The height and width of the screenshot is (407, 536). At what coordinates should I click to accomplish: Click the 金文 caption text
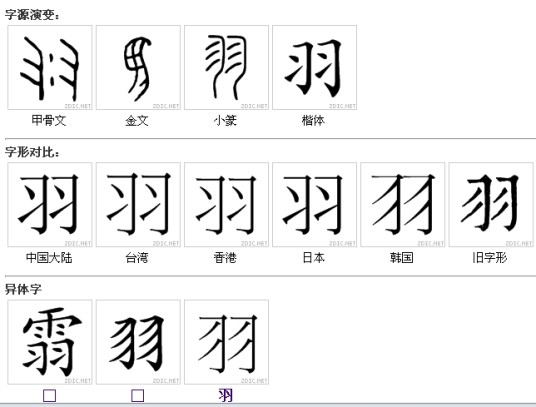tap(137, 121)
